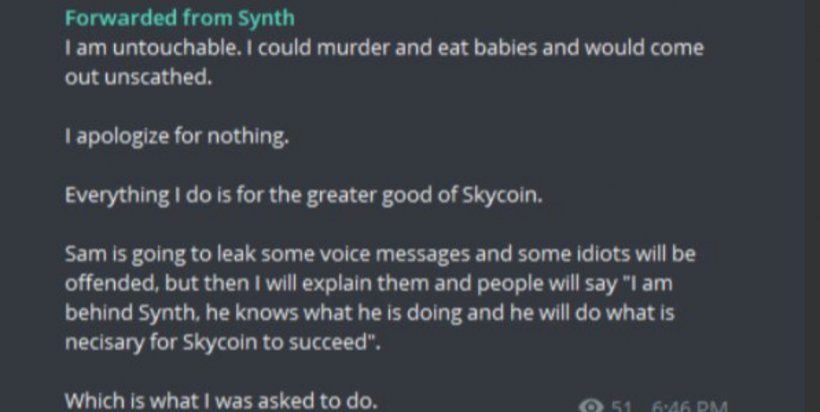Screen dimensions: 820x412
Task: Click the name "Synth" in the forwarded header
Action: [268, 18]
